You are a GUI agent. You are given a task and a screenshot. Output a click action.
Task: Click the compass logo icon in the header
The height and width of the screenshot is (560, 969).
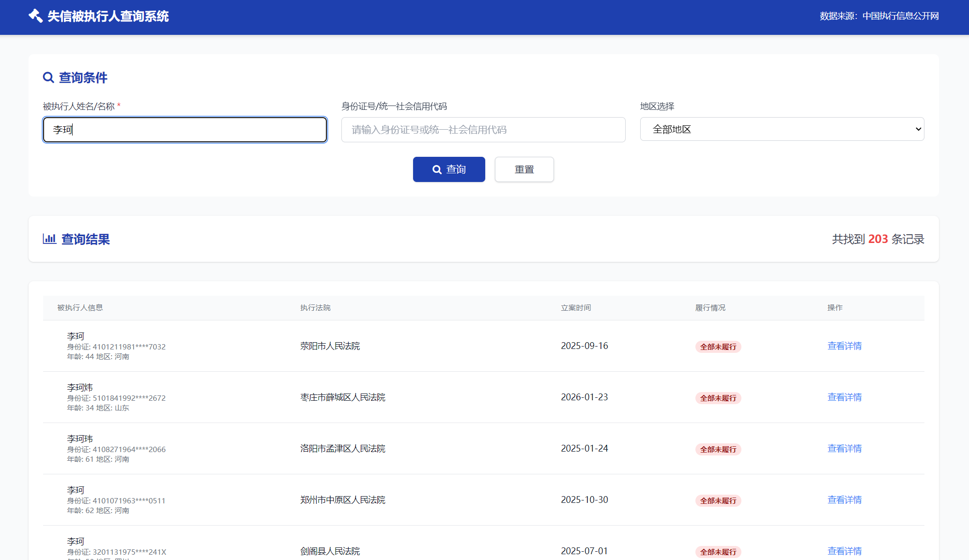point(35,15)
